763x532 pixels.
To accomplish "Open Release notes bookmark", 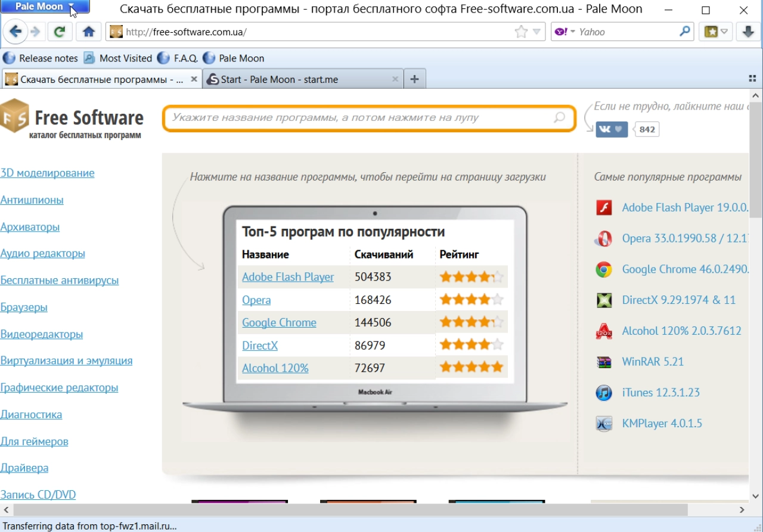I will (41, 58).
